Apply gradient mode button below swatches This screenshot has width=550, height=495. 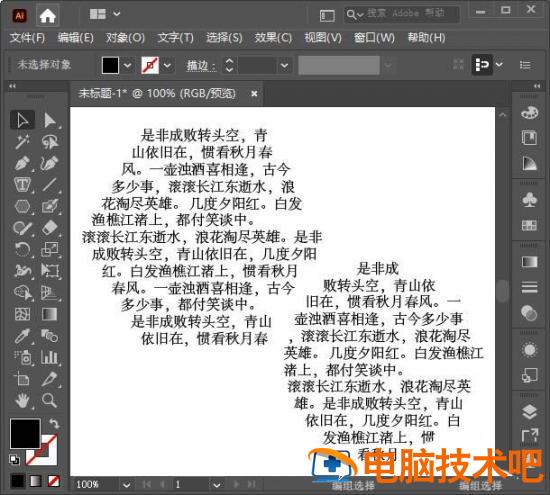[35, 481]
